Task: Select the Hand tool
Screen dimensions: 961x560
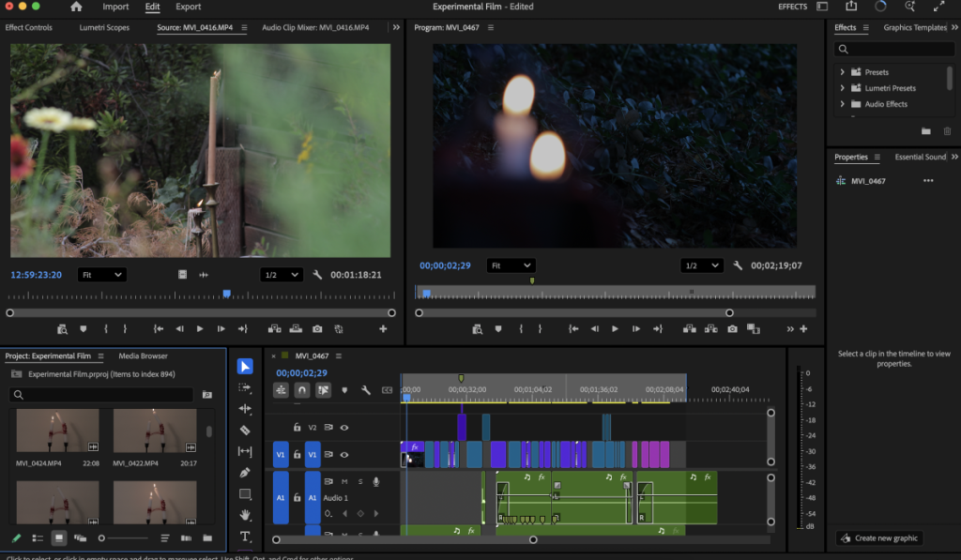Action: pyautogui.click(x=245, y=515)
